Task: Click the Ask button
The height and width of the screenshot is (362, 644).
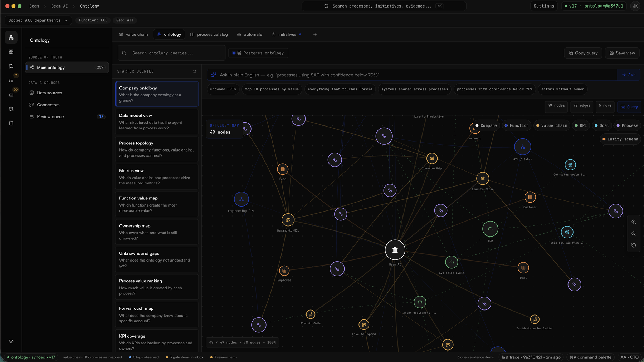Action: [x=629, y=75]
